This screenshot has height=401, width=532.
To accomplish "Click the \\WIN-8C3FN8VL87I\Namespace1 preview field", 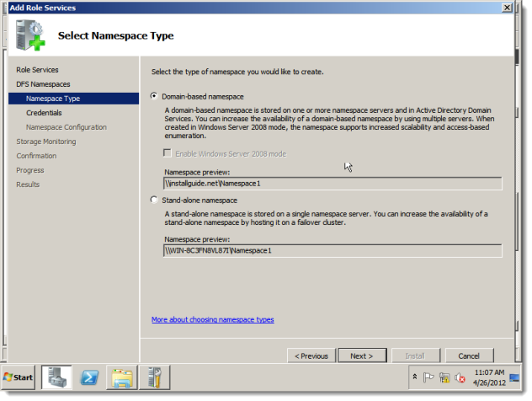I will coord(332,250).
